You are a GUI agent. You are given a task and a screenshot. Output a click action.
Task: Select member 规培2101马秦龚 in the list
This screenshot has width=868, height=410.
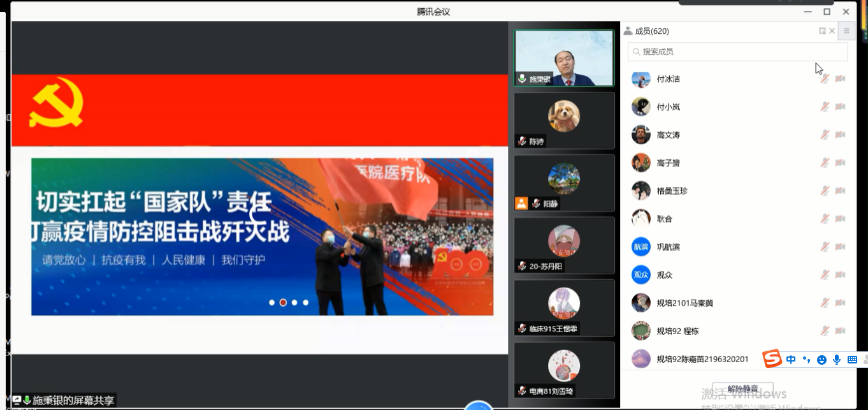coord(739,303)
